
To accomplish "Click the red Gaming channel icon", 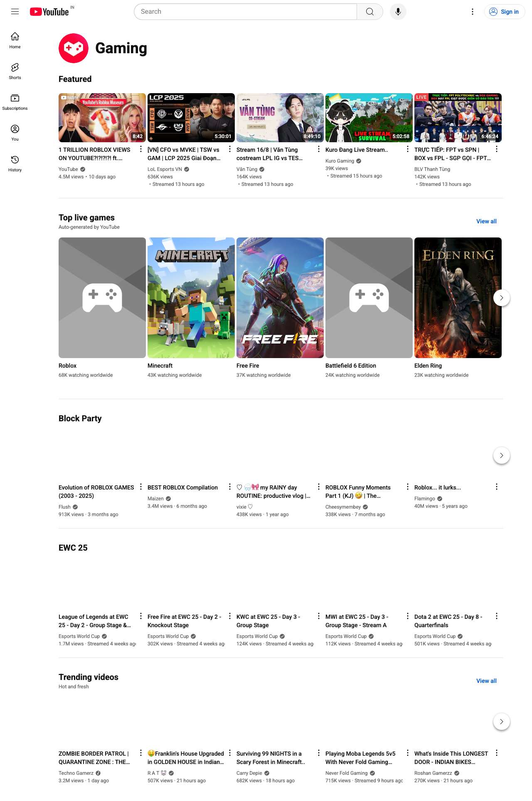I will (x=74, y=48).
